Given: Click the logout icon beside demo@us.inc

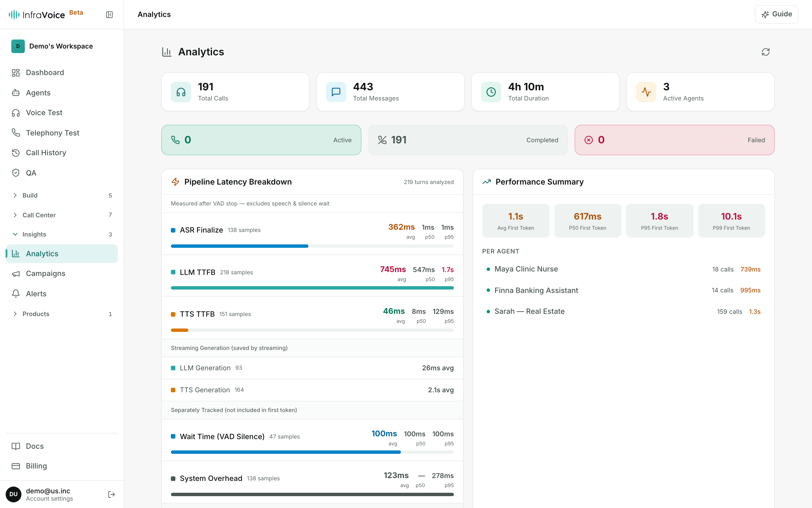Looking at the screenshot, I should coord(112,494).
